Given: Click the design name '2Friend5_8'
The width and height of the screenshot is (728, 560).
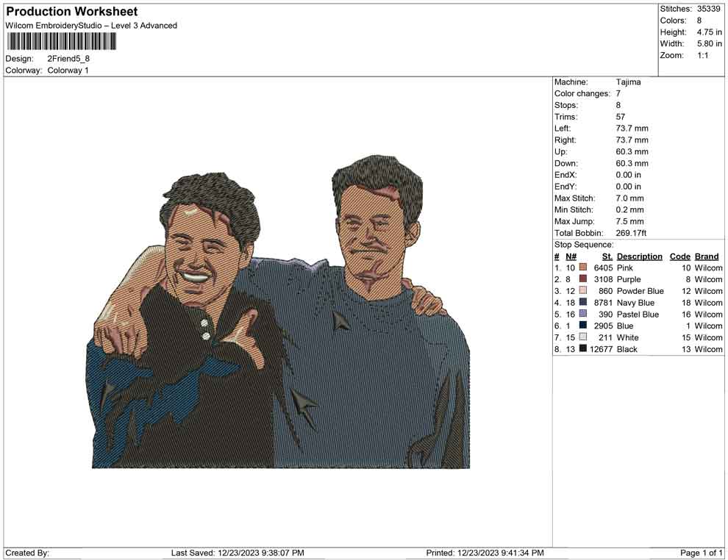Looking at the screenshot, I should (x=68, y=59).
